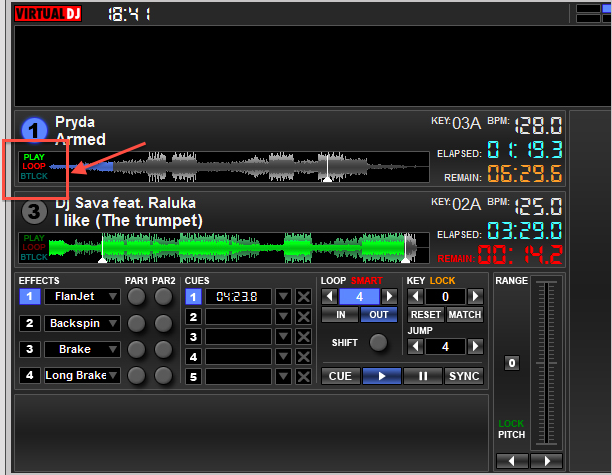
Task: Toggle effect slot 1 on
Action: 30,297
